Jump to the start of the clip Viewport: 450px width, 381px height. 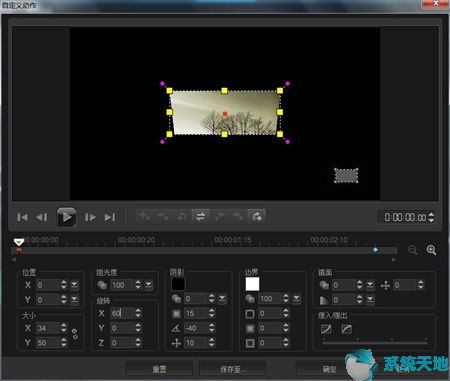point(22,217)
